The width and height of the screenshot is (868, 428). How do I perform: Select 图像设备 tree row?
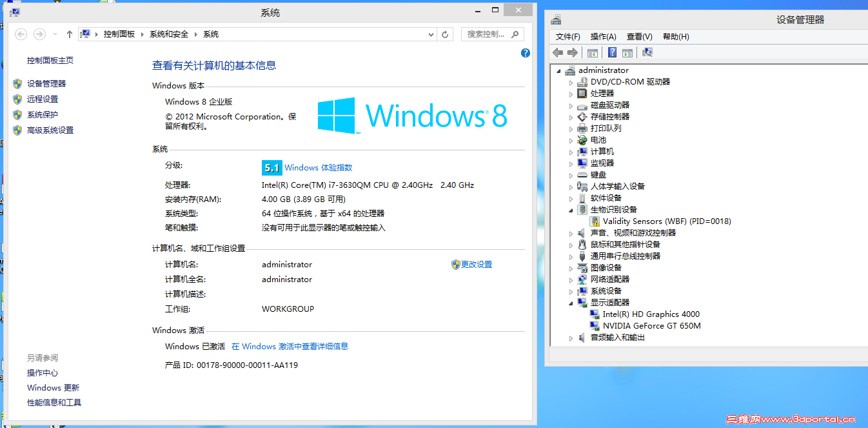click(x=606, y=268)
